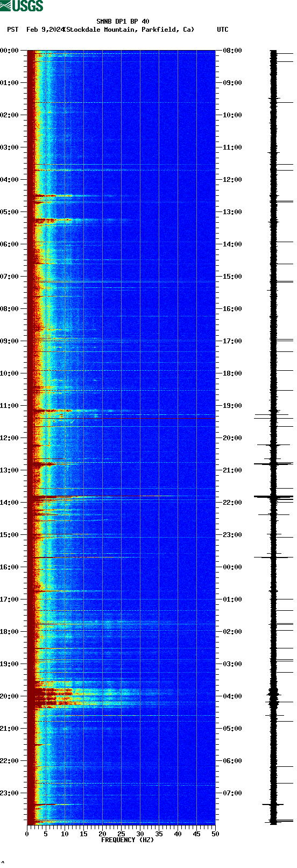
Task: Click the 03:00 PST time label
Action: click(x=10, y=147)
